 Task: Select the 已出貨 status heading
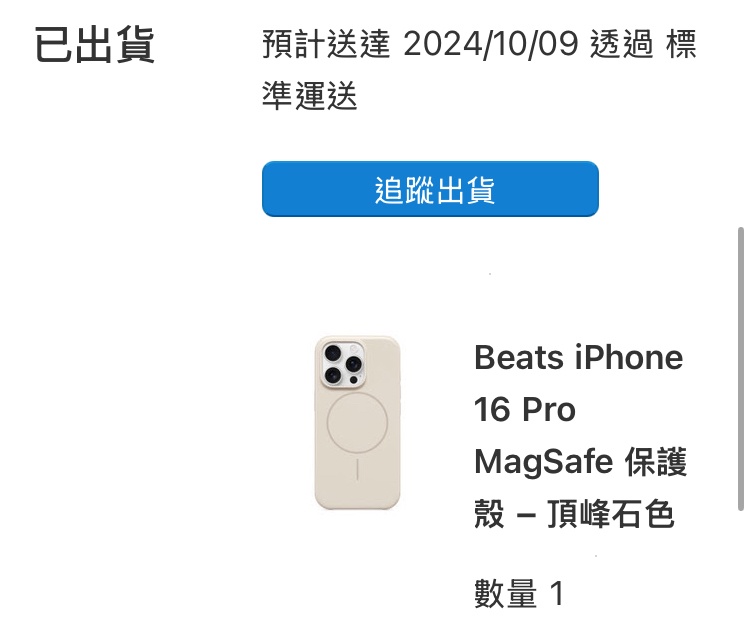pos(94,44)
